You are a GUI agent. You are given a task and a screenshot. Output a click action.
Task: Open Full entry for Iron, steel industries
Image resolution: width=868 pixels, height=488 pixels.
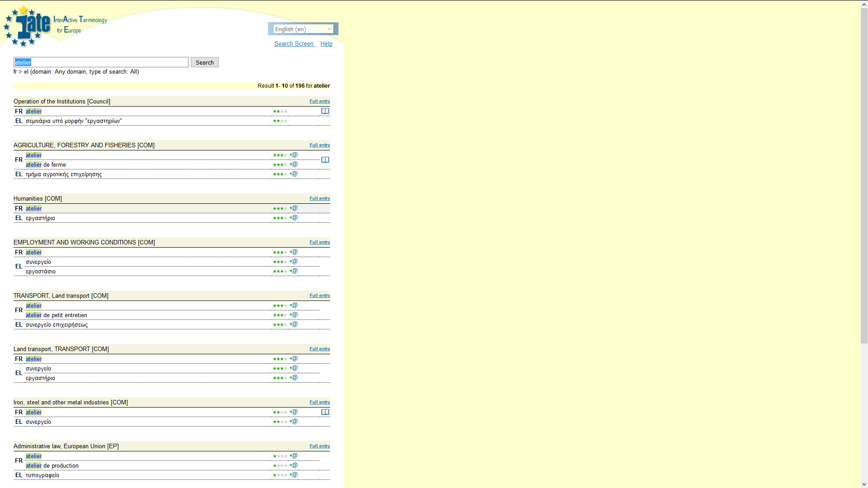tap(320, 402)
